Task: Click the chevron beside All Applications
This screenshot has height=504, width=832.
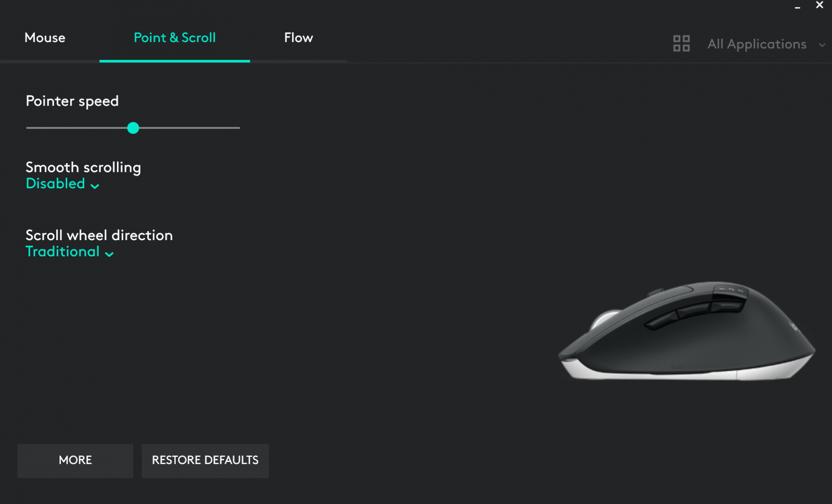Action: pos(822,45)
